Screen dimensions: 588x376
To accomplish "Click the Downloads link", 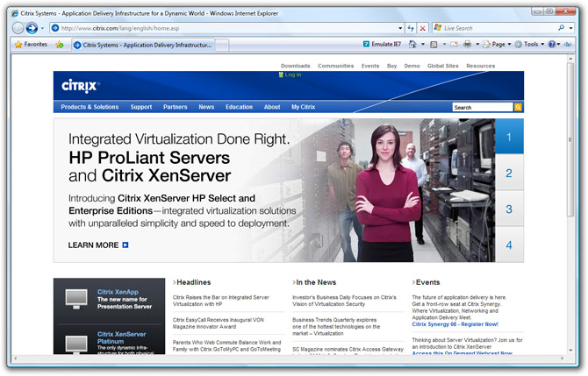I will coord(296,66).
